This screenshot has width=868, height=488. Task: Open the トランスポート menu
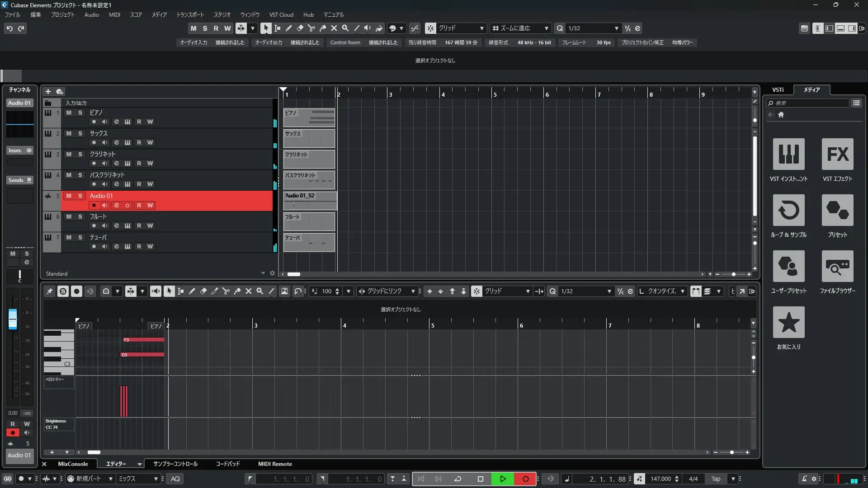[190, 14]
